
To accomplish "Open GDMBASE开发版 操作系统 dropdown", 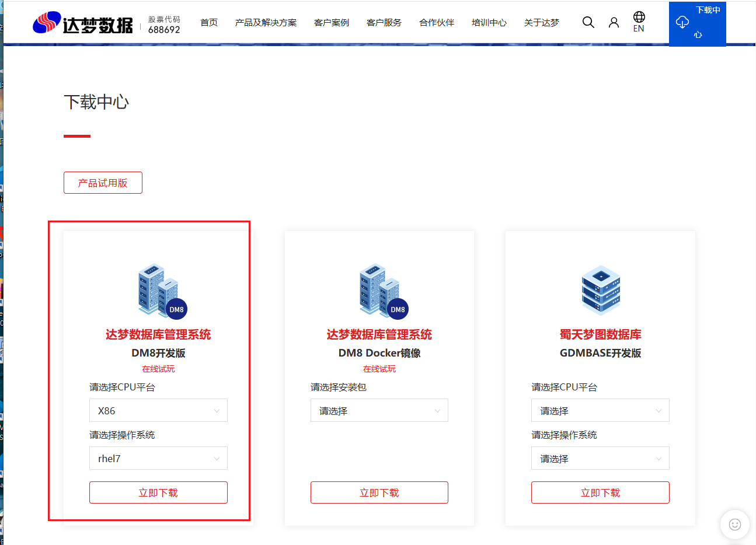I will [x=600, y=458].
